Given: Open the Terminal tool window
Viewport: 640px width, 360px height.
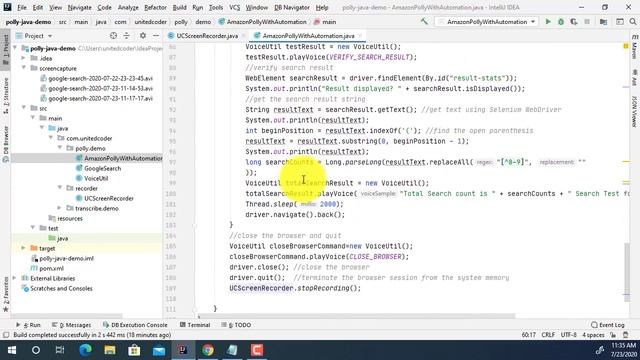Looking at the screenshot, I should point(195,325).
